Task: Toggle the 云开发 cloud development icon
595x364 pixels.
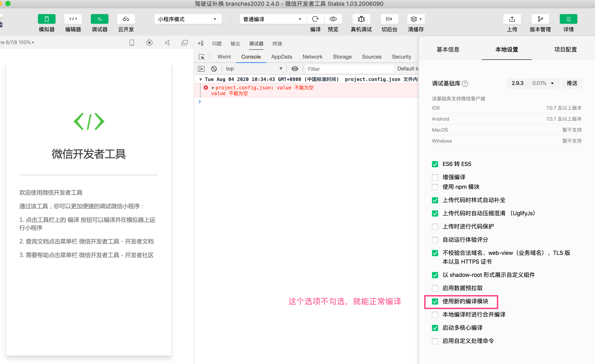Action: (x=126, y=19)
